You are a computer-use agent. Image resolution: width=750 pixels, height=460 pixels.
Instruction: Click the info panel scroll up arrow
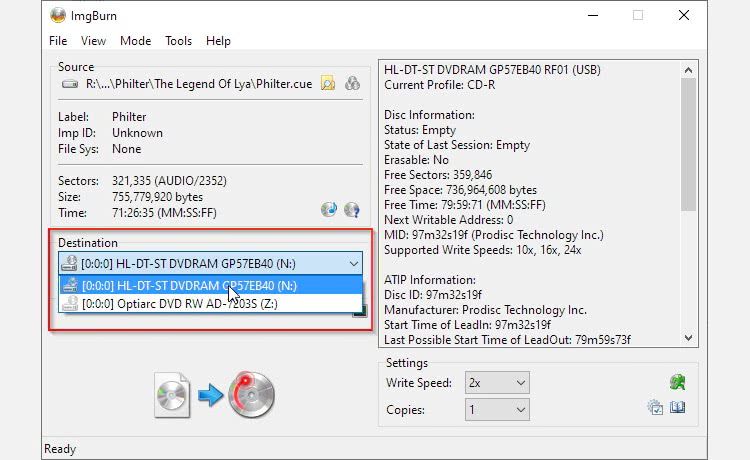[688, 70]
